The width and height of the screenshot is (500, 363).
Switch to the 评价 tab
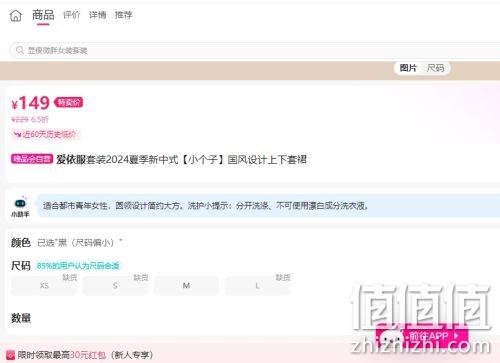pos(71,15)
